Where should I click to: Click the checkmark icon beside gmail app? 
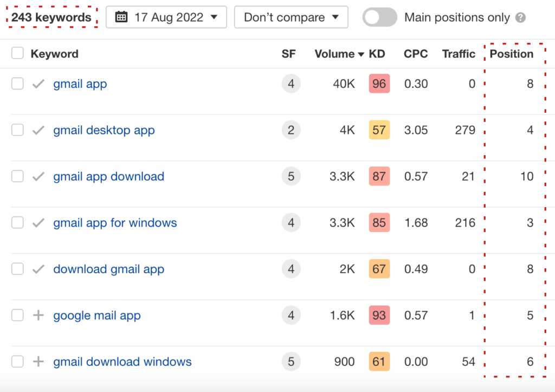(x=38, y=84)
